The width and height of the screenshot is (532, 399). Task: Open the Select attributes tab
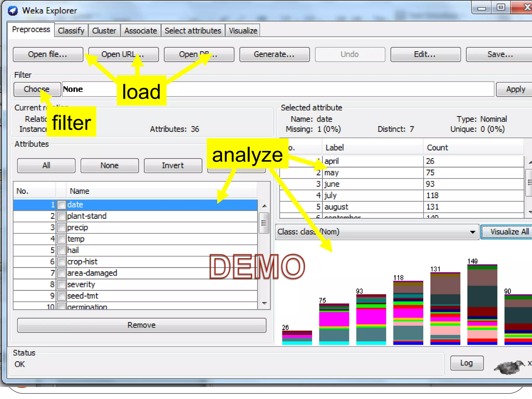(x=193, y=31)
